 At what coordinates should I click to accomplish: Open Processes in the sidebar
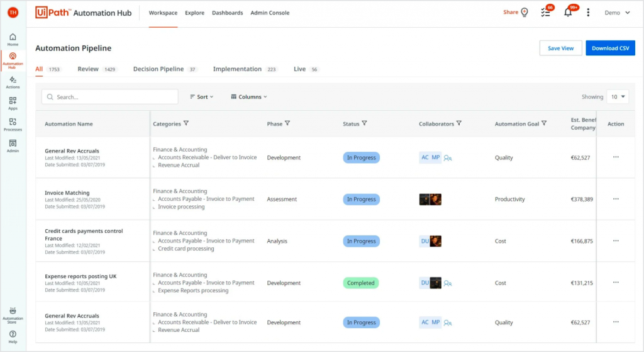tap(13, 125)
